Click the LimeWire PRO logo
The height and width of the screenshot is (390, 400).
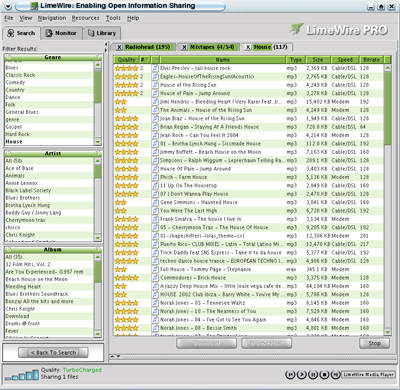pyautogui.click(x=338, y=30)
